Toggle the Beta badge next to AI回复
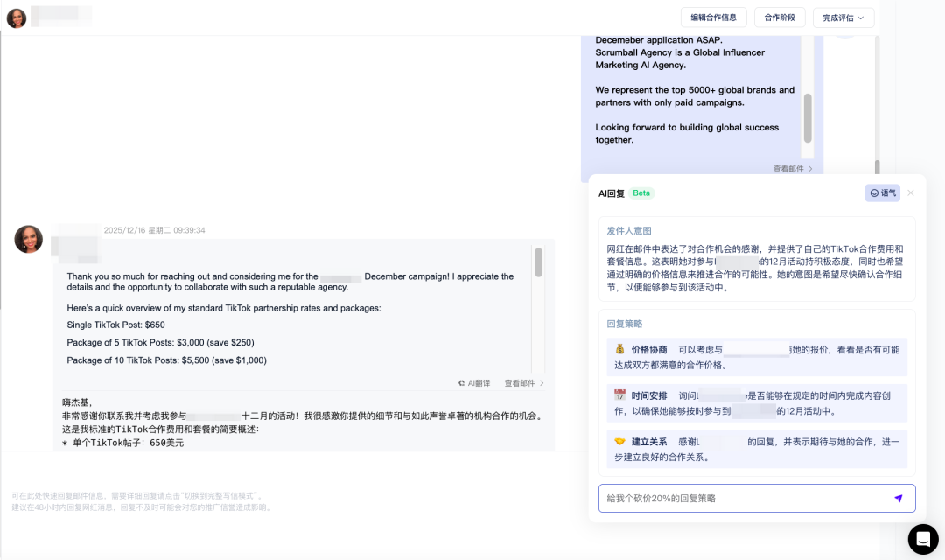The height and width of the screenshot is (560, 945). click(x=641, y=192)
